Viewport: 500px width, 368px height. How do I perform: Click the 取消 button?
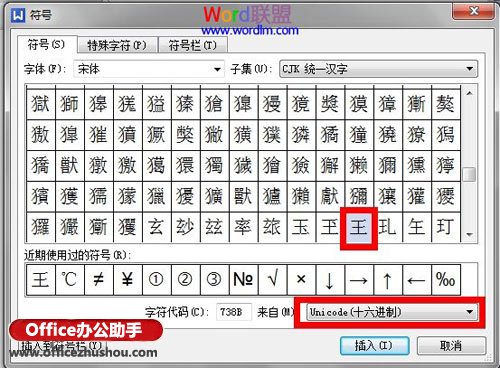point(451,346)
